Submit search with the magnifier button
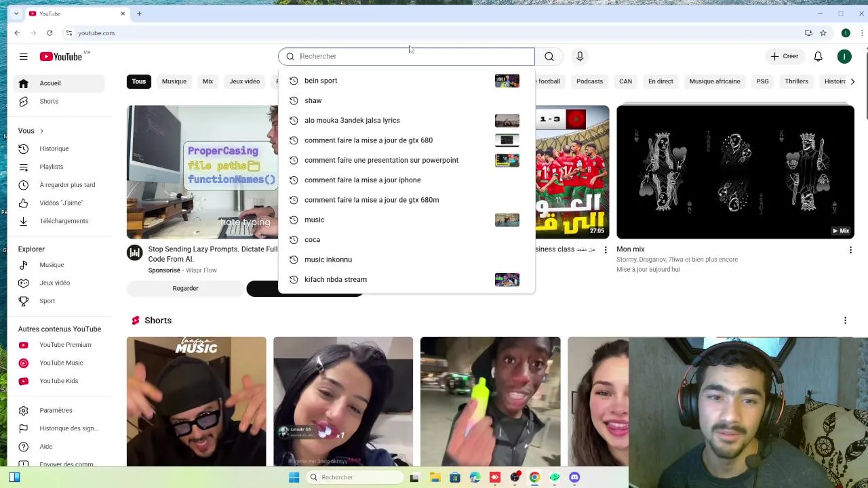868x488 pixels. (x=549, y=56)
